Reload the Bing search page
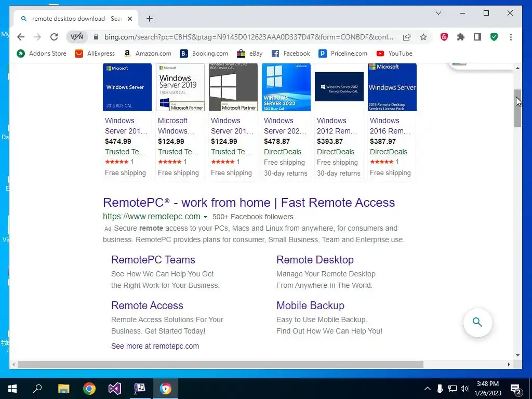 [x=54, y=37]
